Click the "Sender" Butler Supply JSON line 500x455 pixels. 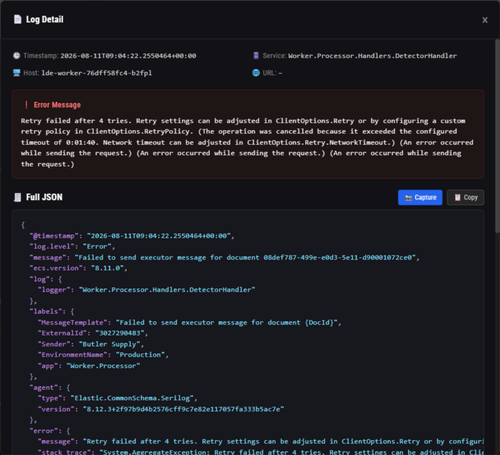91,344
